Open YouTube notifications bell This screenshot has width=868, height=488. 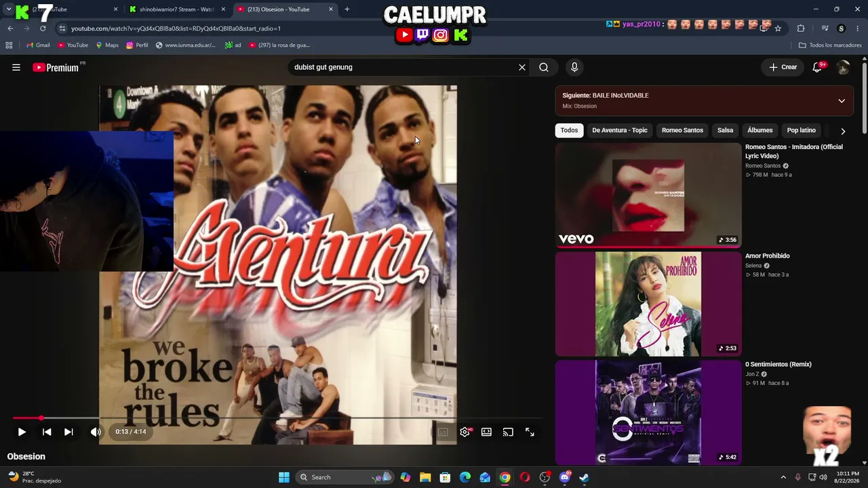pyautogui.click(x=817, y=67)
